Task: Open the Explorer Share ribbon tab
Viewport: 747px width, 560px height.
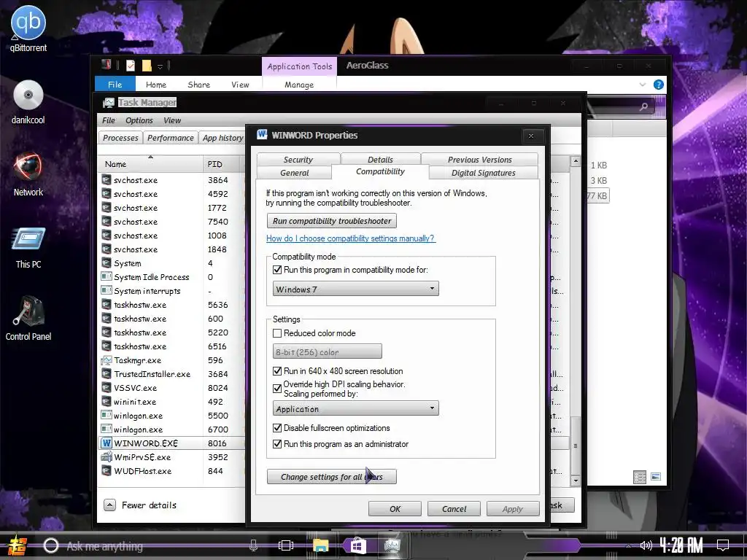Action: 198,85
